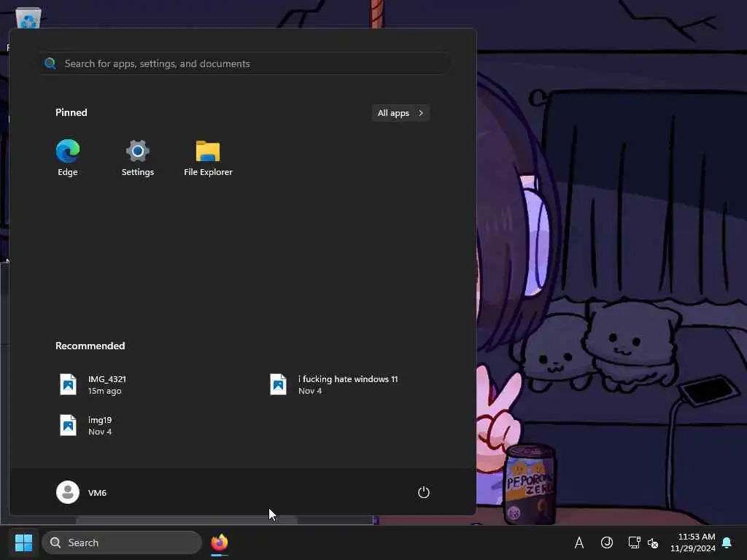Open the network status tray icon
The image size is (747, 560).
(x=634, y=542)
